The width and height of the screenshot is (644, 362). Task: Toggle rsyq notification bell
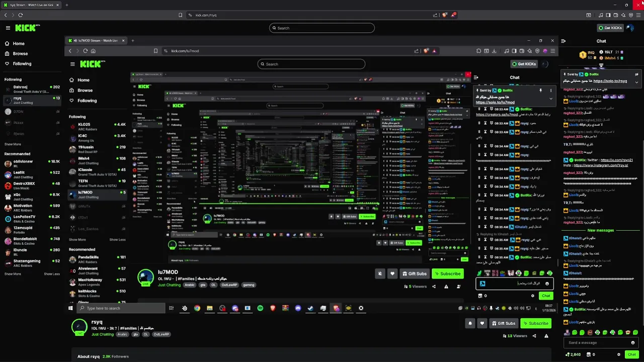(470, 323)
